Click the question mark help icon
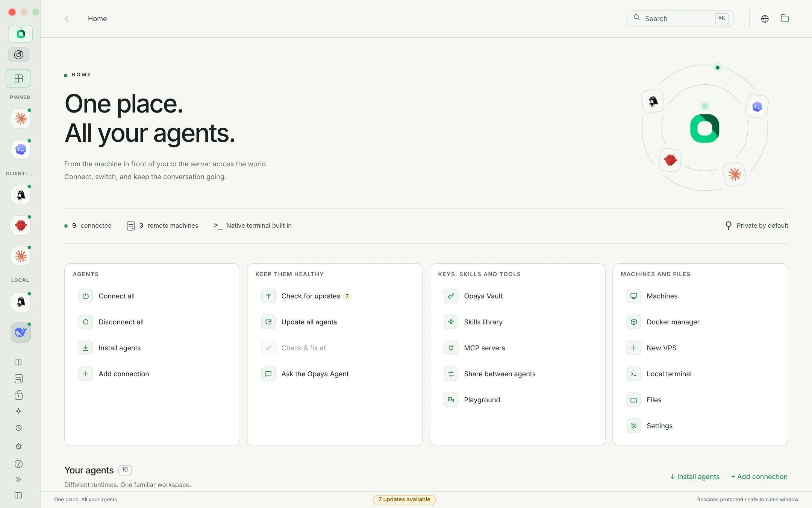The height and width of the screenshot is (508, 812). click(18, 464)
